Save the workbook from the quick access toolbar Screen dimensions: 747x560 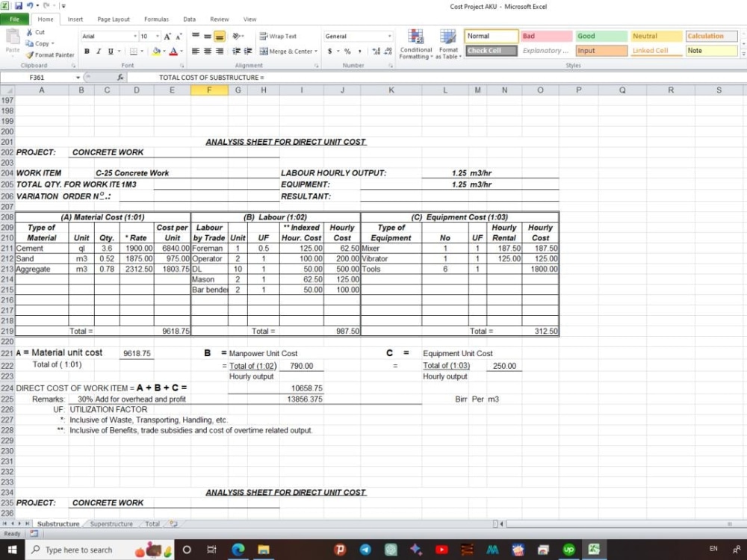point(19,6)
